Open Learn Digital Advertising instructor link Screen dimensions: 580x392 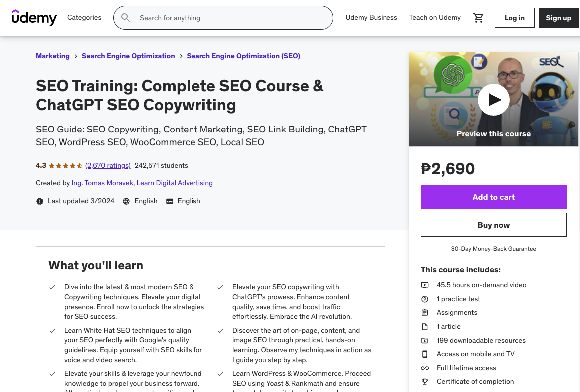point(175,183)
